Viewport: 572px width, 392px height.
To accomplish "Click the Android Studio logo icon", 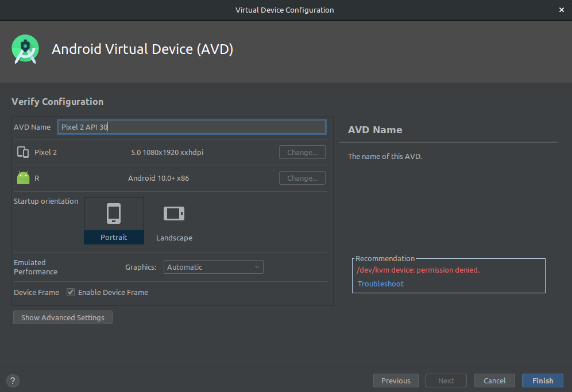I will (25, 49).
